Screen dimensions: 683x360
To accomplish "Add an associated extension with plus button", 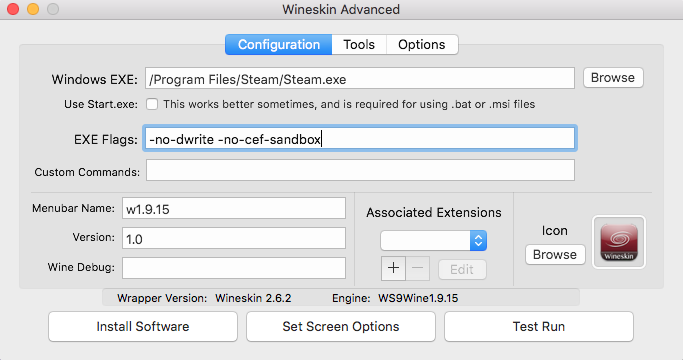I will click(x=393, y=268).
